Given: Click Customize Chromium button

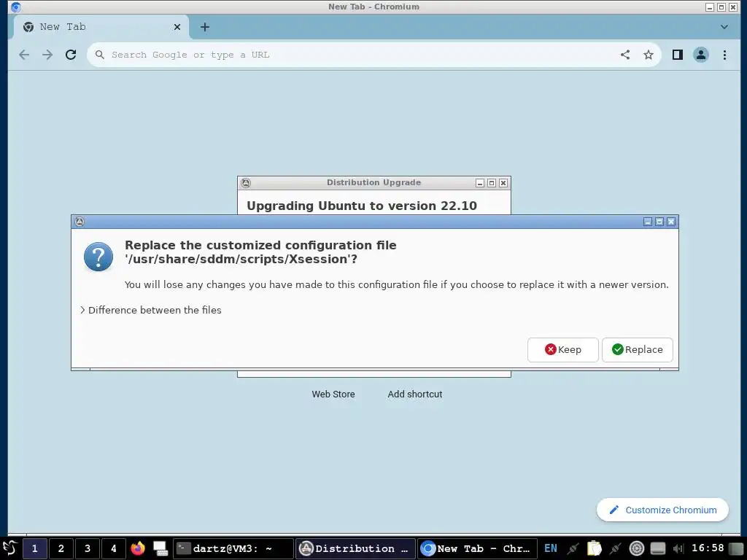Looking at the screenshot, I should click(x=662, y=510).
